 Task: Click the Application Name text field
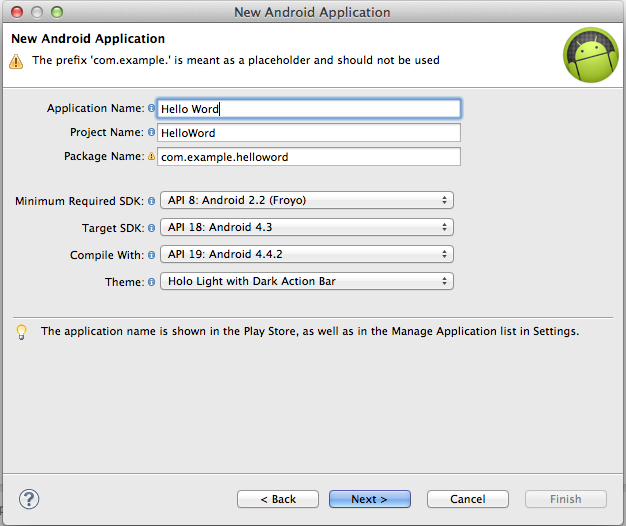click(x=309, y=109)
